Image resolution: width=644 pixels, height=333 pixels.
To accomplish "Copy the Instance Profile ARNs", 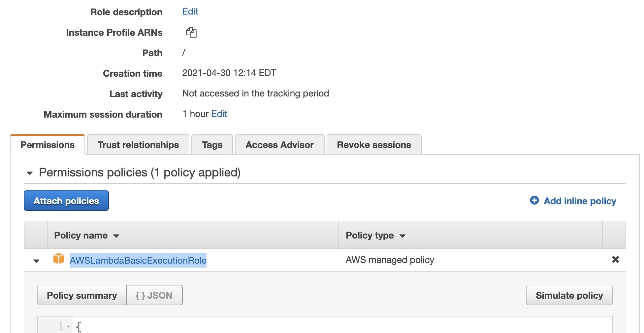I will point(191,32).
